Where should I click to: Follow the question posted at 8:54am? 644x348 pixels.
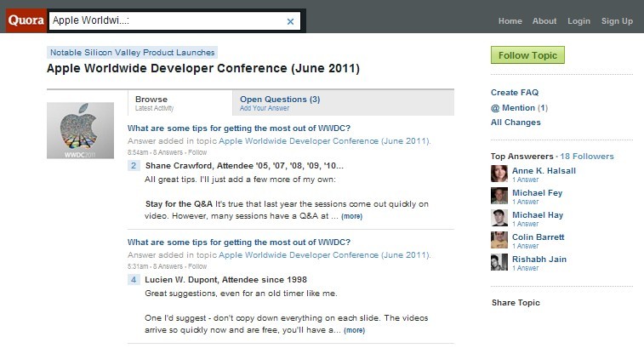pyautogui.click(x=197, y=152)
